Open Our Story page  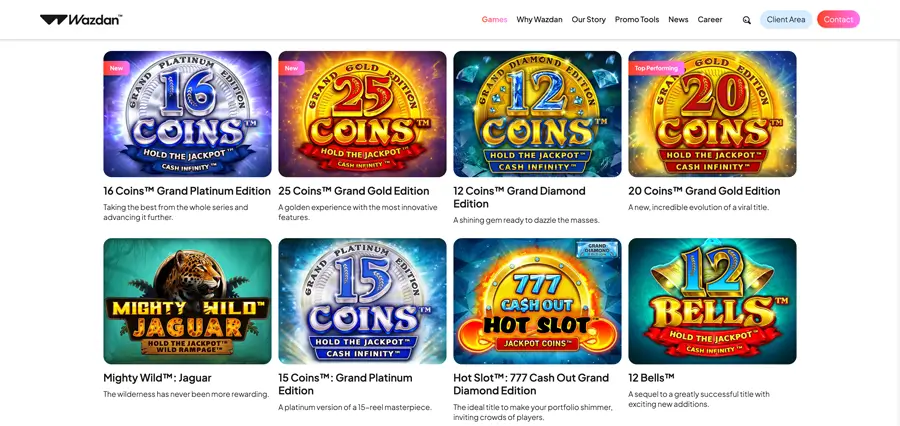click(x=588, y=19)
